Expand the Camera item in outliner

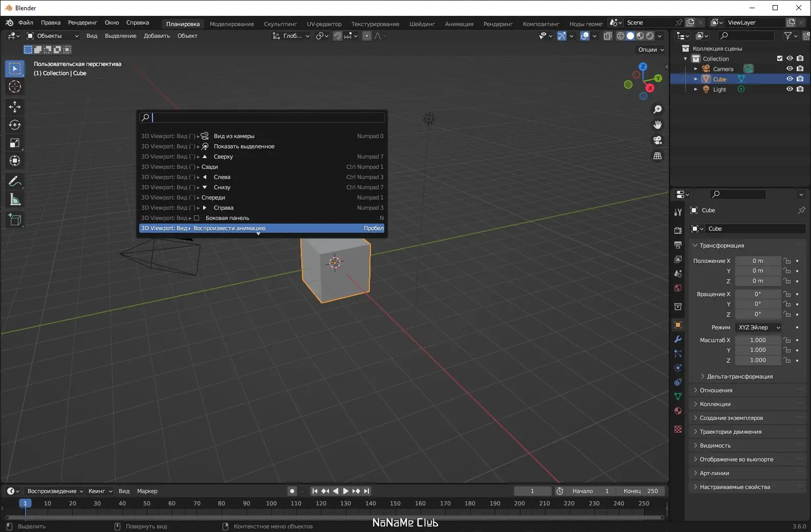tap(695, 69)
